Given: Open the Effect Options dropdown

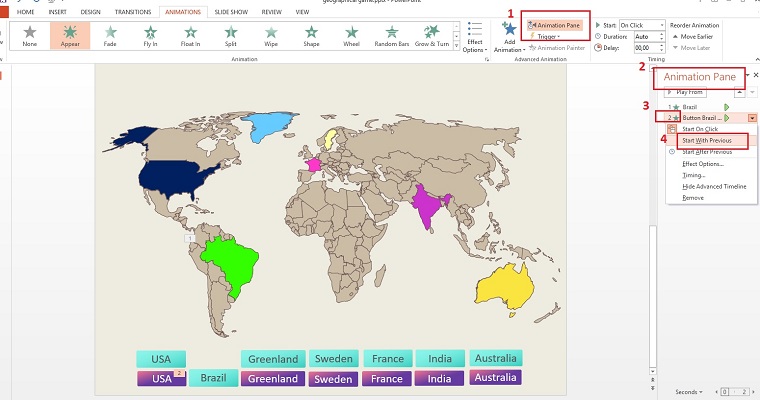Looking at the screenshot, I should tap(474, 40).
